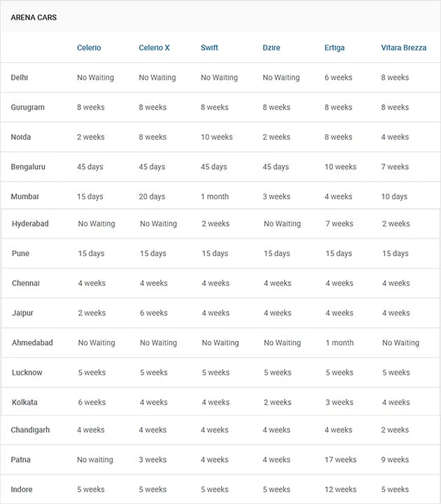Open the Ertiga column header link
The image size is (441, 504).
tap(334, 48)
